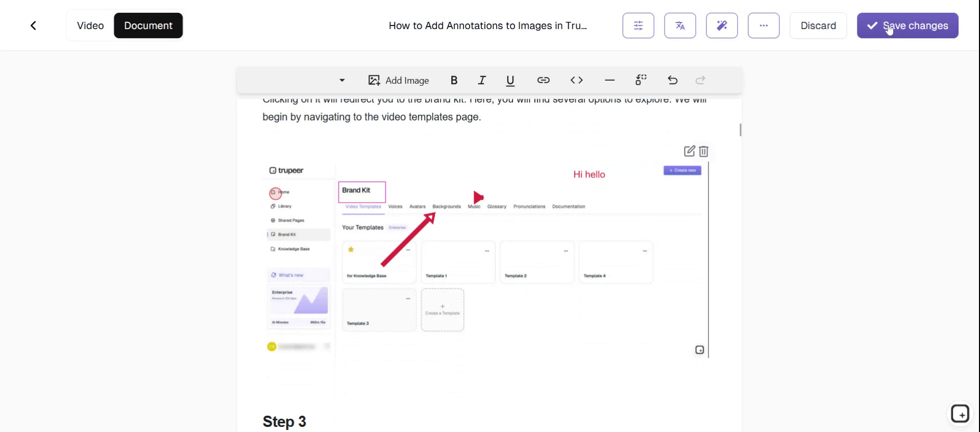
Task: Select the Document tab
Action: tap(148, 26)
